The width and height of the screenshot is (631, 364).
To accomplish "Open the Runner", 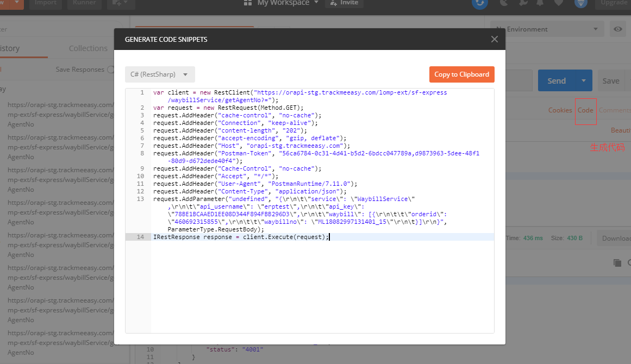I will coord(84,3).
